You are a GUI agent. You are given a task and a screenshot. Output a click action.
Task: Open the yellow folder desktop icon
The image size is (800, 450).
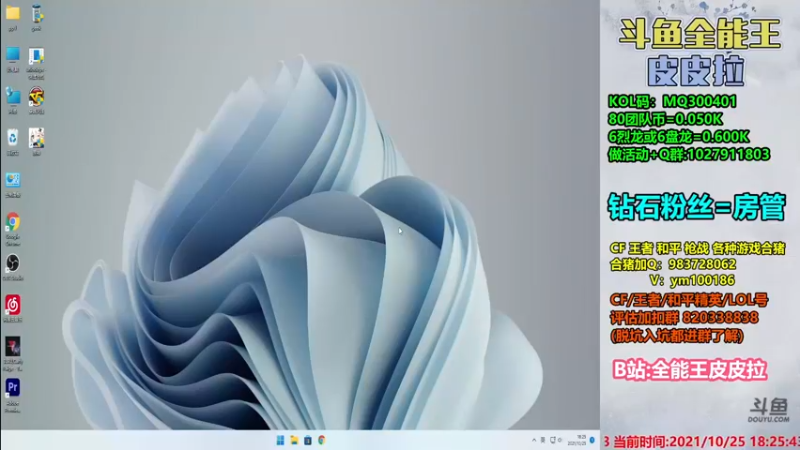coord(13,13)
